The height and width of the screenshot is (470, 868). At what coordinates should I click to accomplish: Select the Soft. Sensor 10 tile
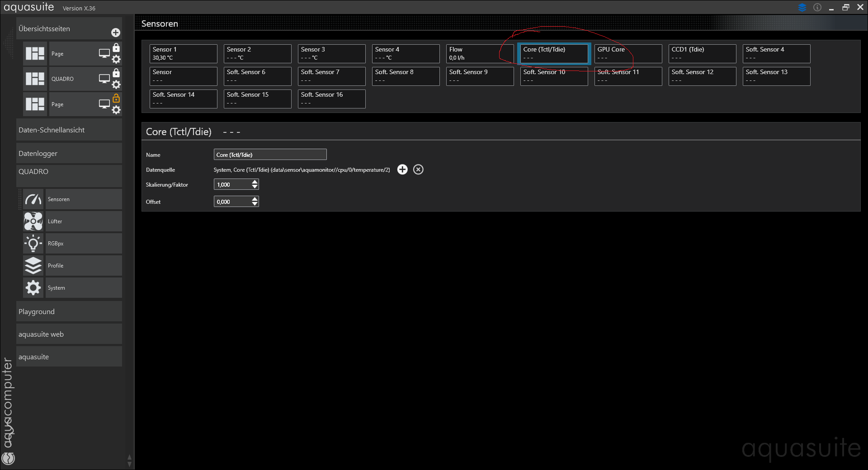coord(554,76)
